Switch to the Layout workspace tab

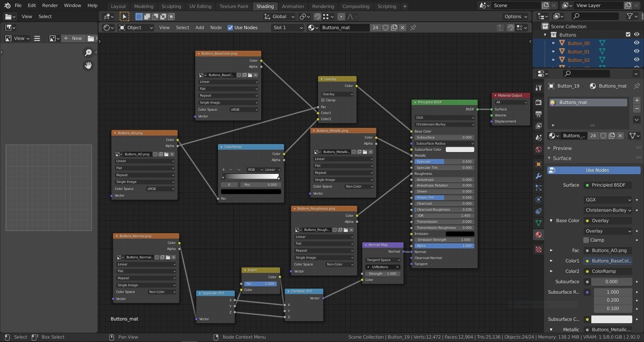click(x=118, y=6)
